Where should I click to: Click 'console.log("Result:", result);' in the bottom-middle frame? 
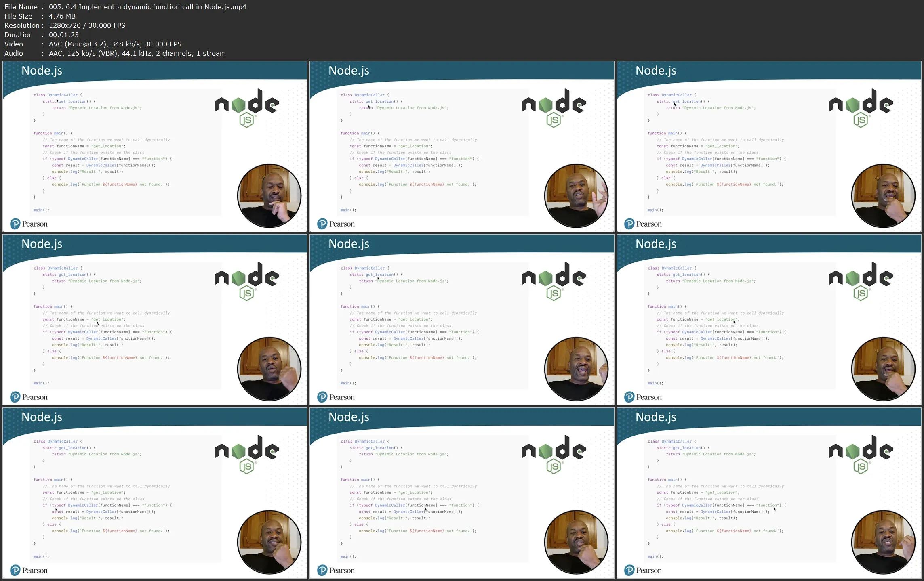395,518
